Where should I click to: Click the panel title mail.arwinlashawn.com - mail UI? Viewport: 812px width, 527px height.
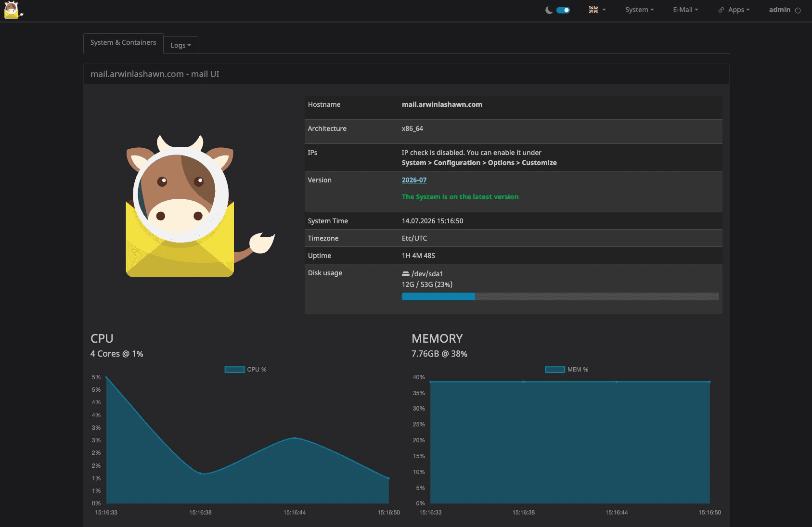click(155, 74)
